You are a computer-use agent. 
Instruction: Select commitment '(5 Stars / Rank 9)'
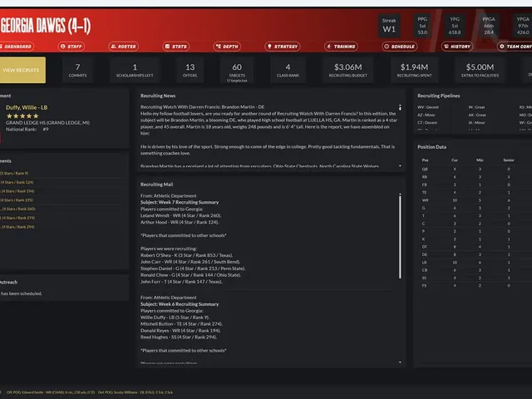click(14, 174)
